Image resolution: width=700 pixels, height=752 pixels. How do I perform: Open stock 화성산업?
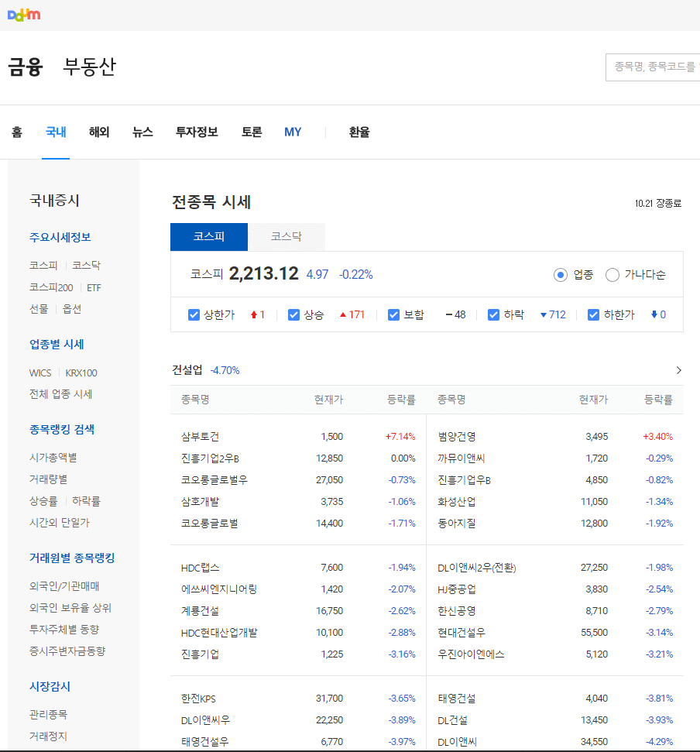(x=456, y=502)
